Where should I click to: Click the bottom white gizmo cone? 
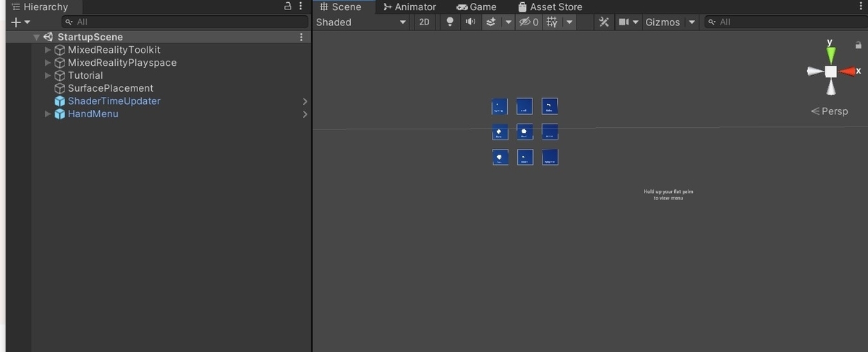pyautogui.click(x=831, y=87)
